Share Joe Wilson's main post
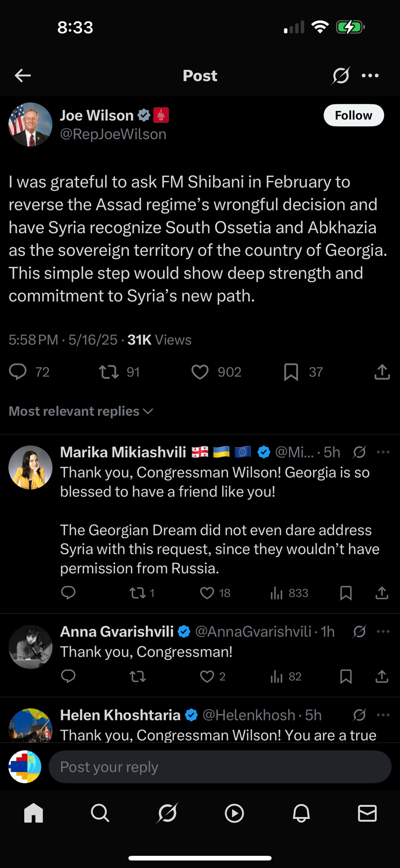 (382, 372)
